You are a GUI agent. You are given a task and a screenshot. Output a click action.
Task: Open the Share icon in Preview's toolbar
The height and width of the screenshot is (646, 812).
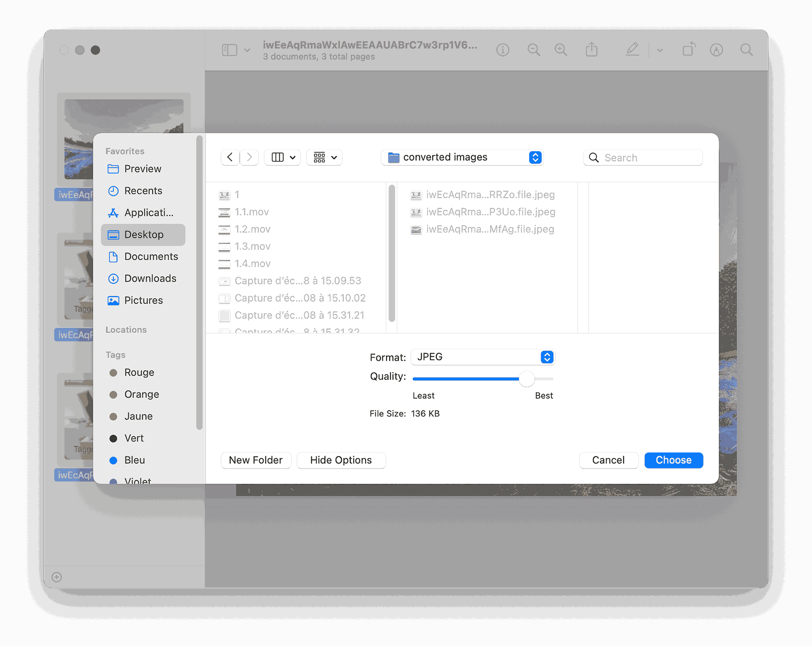(x=591, y=49)
